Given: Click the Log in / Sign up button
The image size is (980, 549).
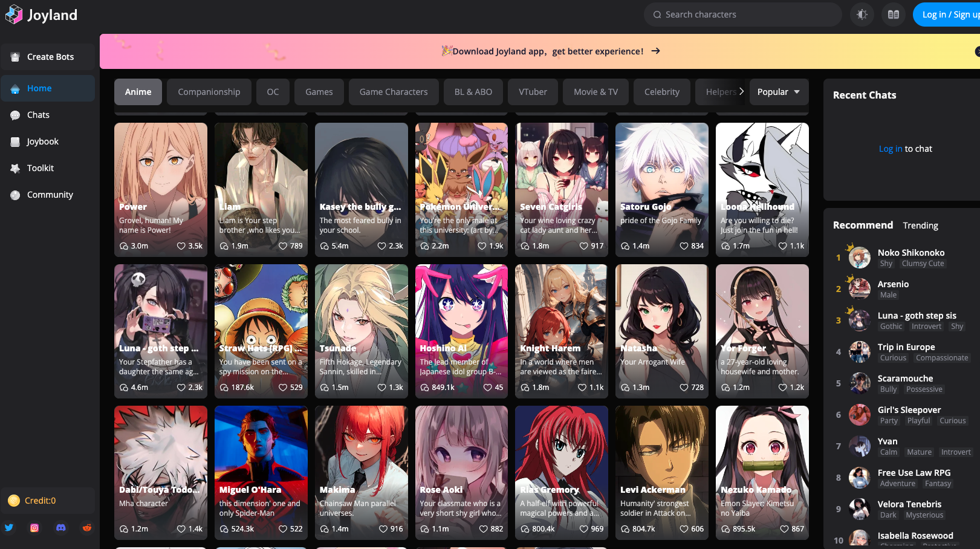Looking at the screenshot, I should pyautogui.click(x=947, y=15).
